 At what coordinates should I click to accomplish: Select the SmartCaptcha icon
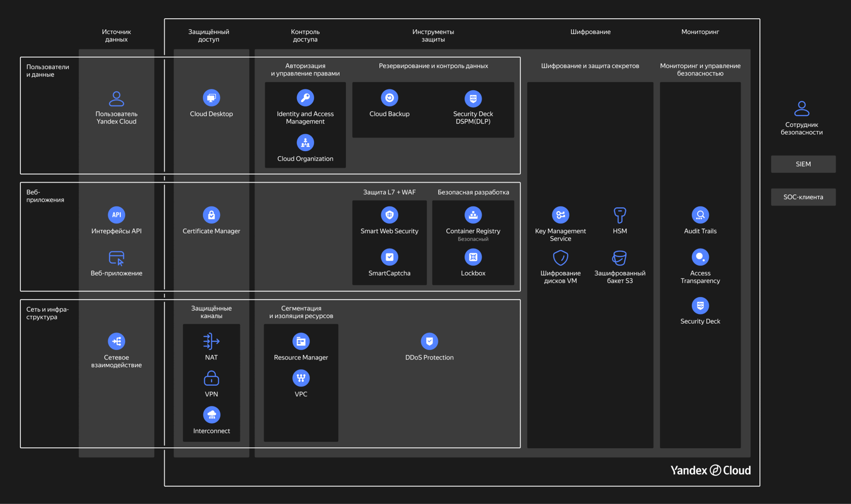point(389,257)
